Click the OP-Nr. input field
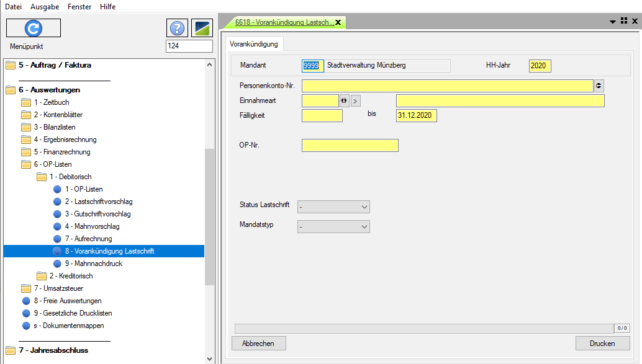The width and height of the screenshot is (642, 364). click(350, 146)
